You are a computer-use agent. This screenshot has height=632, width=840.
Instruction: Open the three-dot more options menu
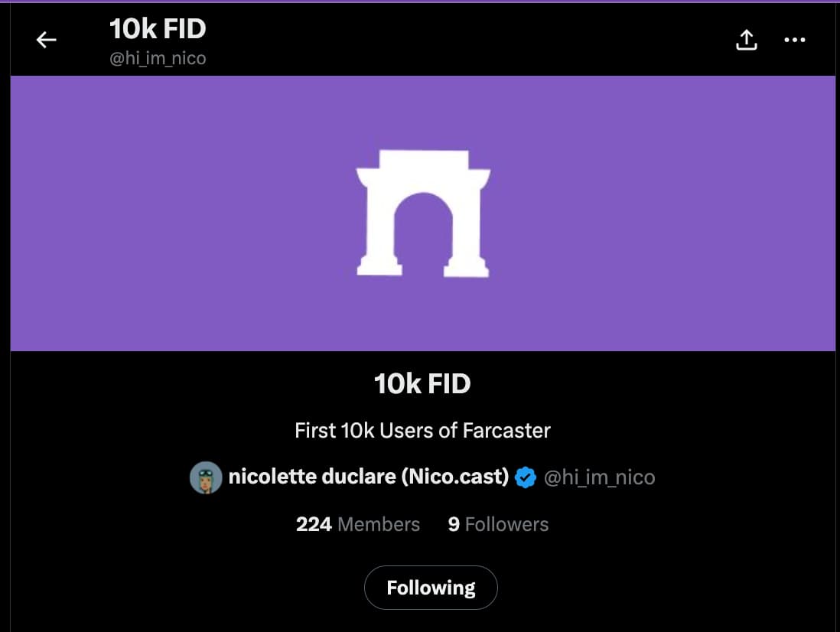coord(795,41)
